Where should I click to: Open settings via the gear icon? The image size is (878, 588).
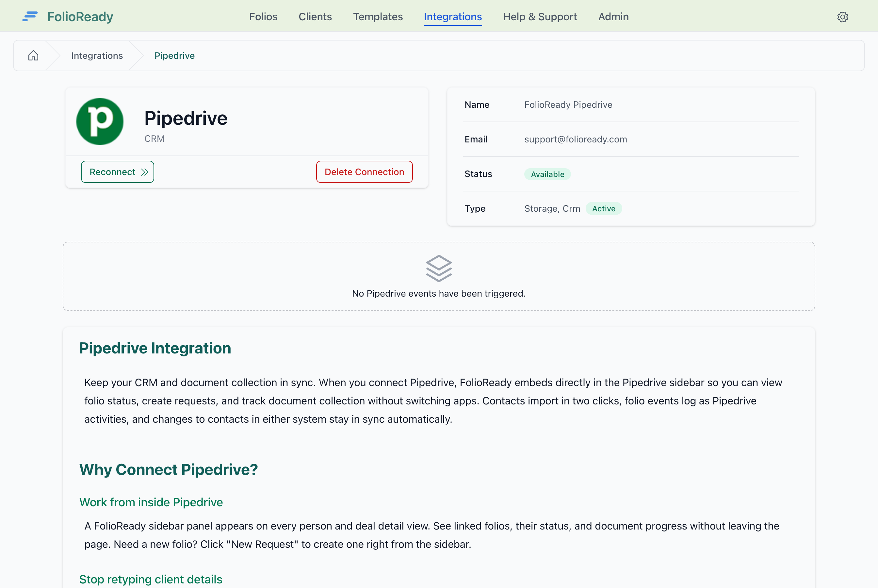pos(842,17)
